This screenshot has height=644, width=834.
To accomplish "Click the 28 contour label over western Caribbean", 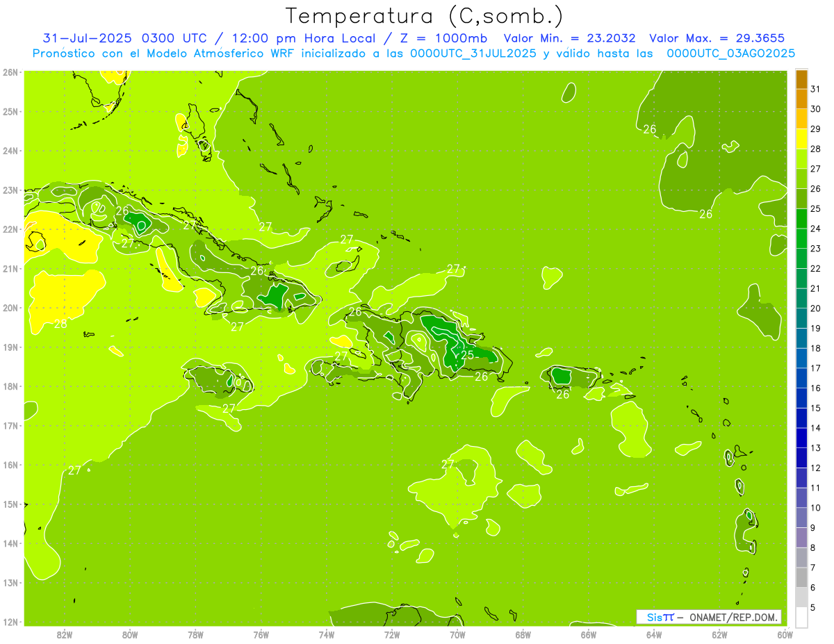I will [x=60, y=324].
